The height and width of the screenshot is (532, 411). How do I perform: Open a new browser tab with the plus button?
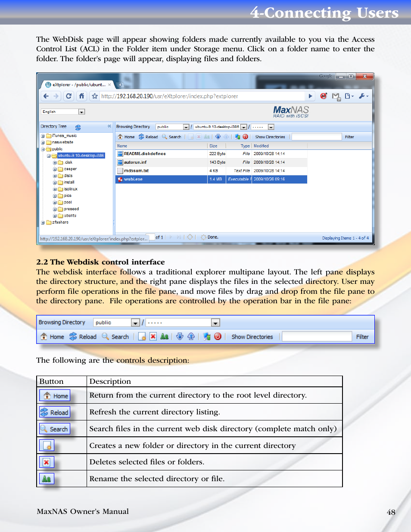click(x=120, y=85)
